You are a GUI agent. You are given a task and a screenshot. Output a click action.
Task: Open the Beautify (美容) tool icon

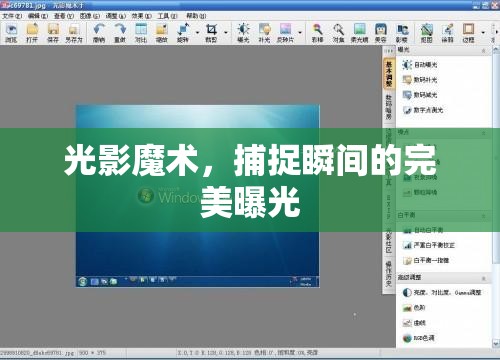click(x=380, y=33)
